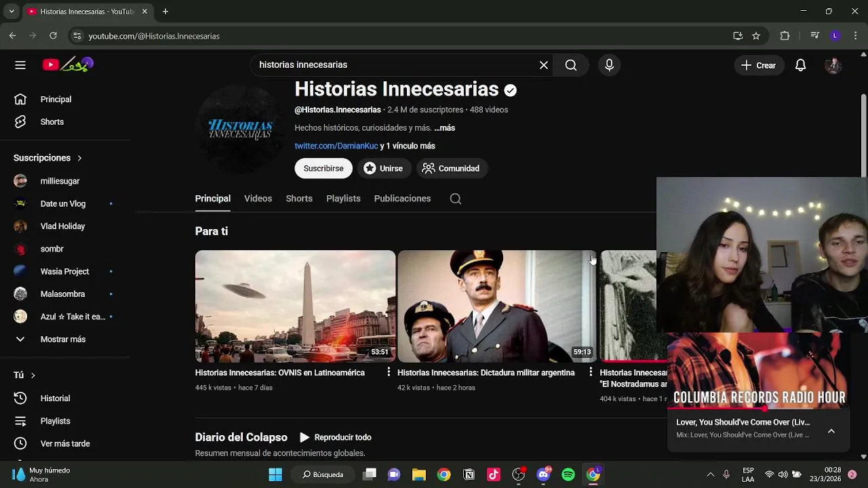This screenshot has width=868, height=488.
Task: Search within the channel using the magnifier
Action: (456, 199)
